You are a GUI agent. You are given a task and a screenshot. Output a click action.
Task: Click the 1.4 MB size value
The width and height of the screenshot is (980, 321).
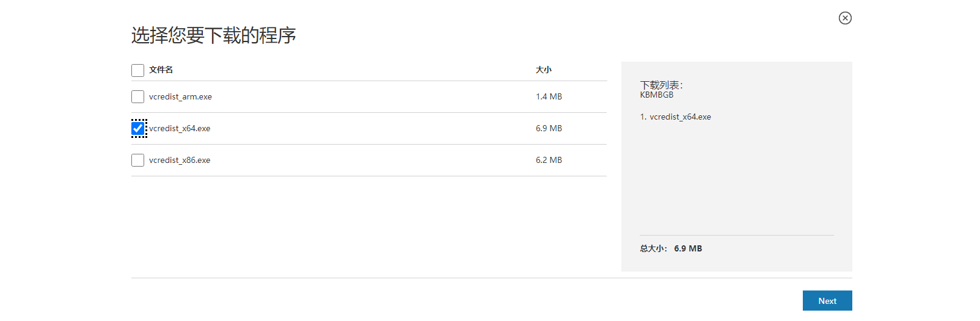pyautogui.click(x=549, y=97)
